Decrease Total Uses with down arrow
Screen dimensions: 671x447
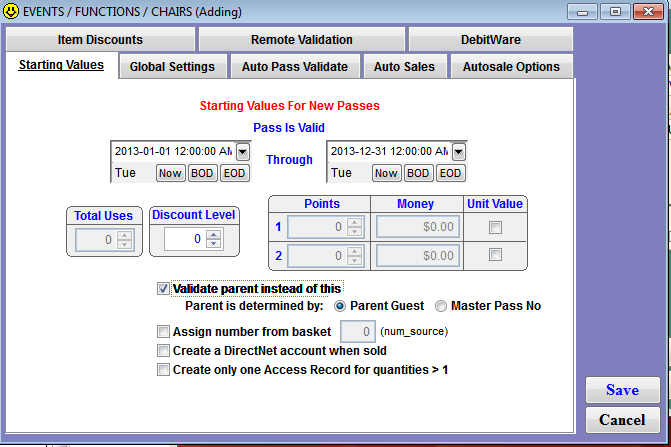coord(125,244)
